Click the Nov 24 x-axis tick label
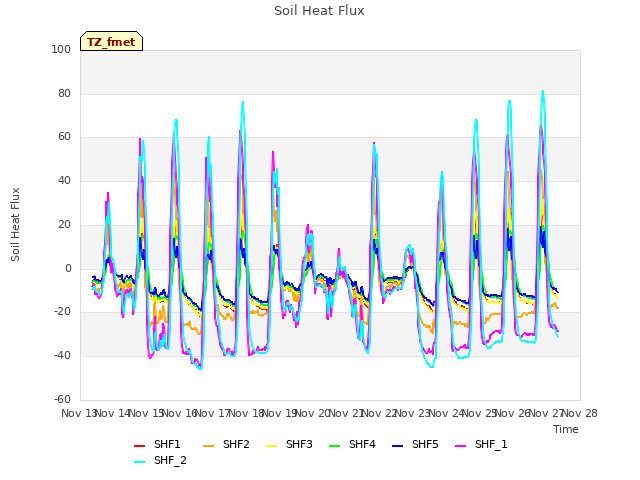 pyautogui.click(x=446, y=413)
